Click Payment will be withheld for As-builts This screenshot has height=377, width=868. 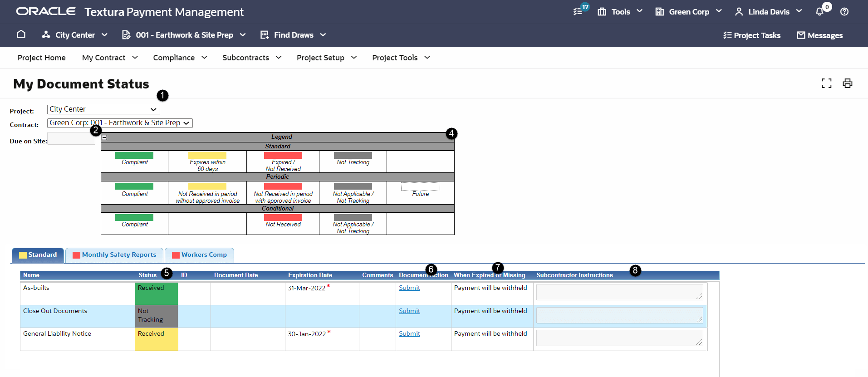point(490,288)
